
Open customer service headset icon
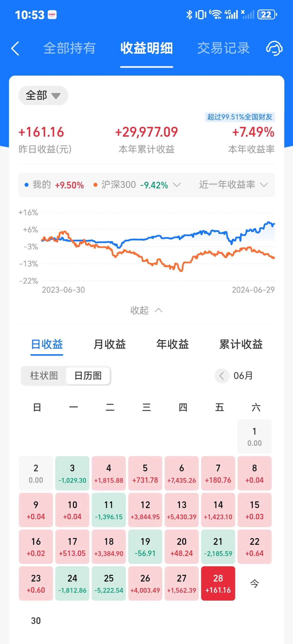click(274, 49)
